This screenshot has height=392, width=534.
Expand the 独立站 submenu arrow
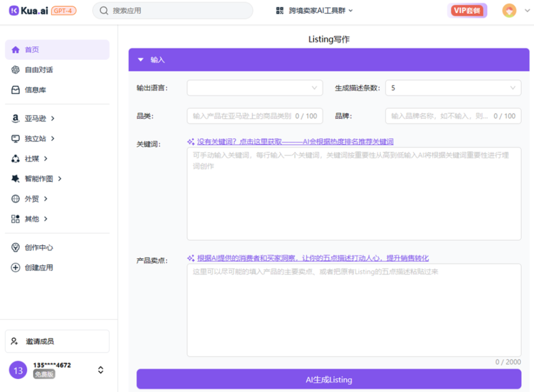pos(53,139)
